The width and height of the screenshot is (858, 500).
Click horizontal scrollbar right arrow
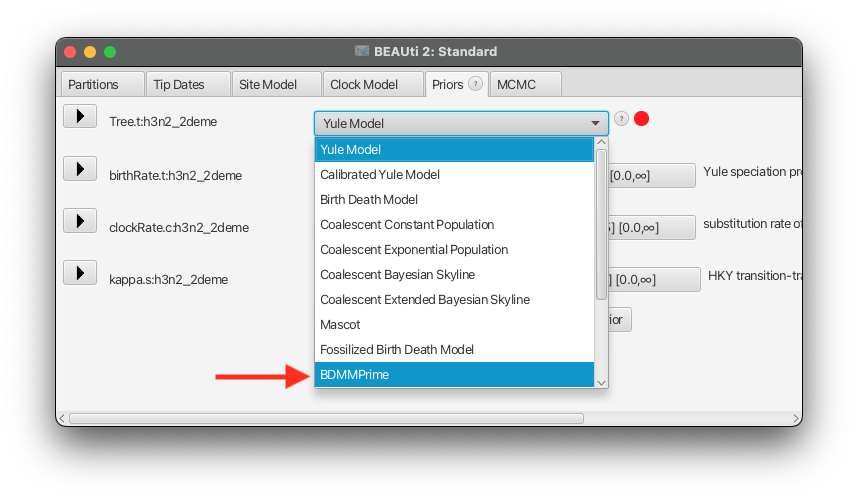coord(796,418)
